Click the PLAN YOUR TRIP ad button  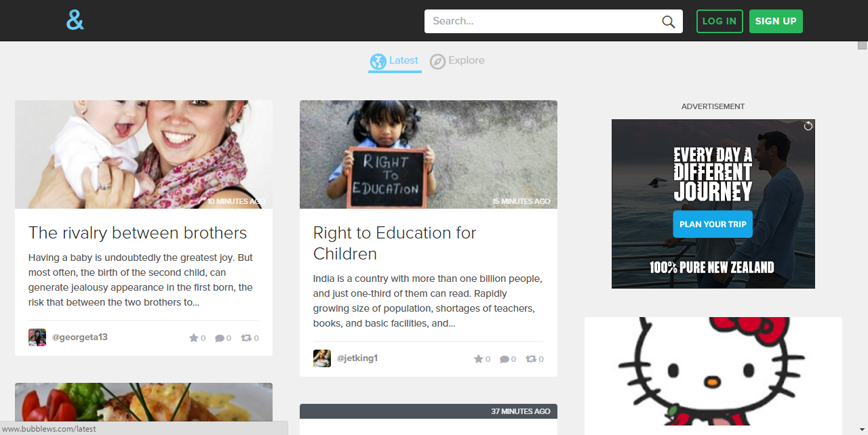point(713,224)
